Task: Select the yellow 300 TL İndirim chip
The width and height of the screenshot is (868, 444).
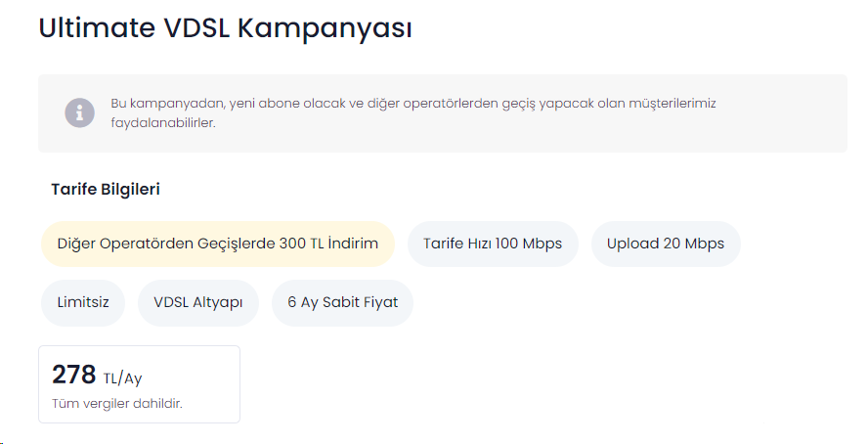Action: click(x=217, y=244)
